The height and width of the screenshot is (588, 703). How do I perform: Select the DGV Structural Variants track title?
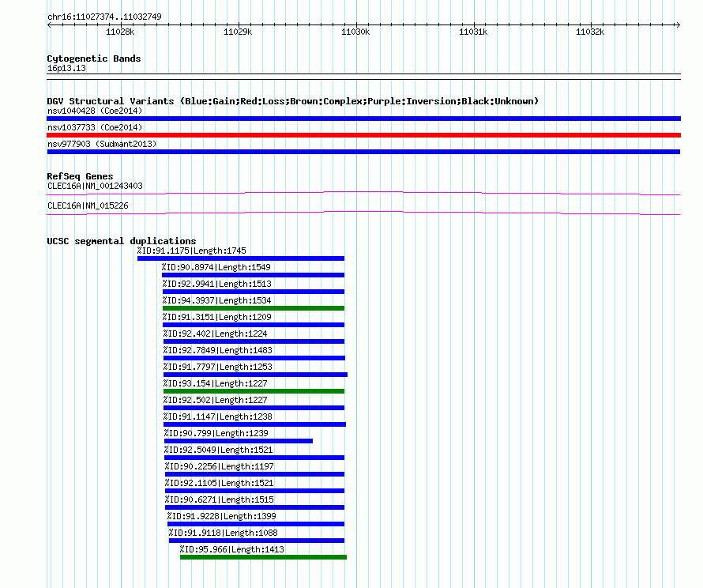(x=293, y=101)
